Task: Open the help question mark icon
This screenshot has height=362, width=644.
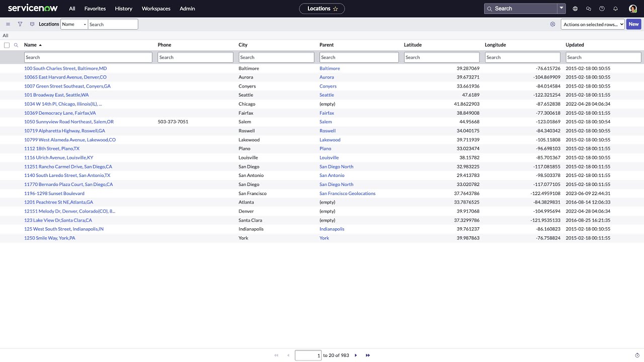Action: point(602,9)
